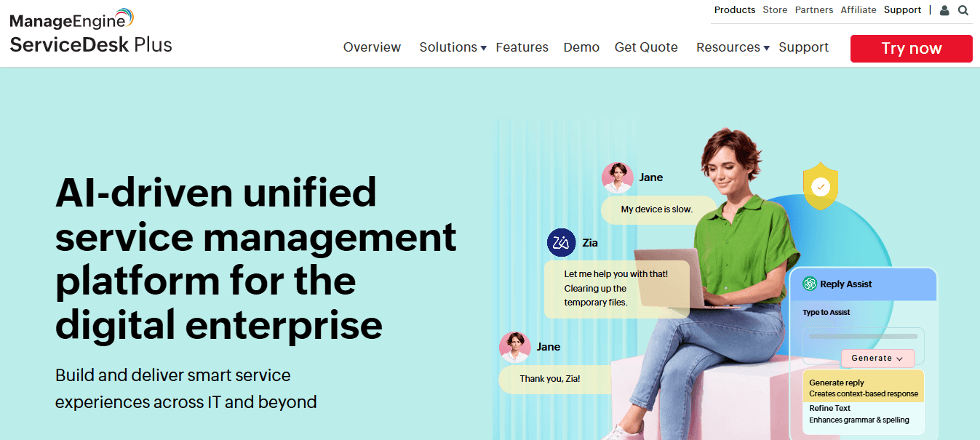Open the Get Quote link
The height and width of the screenshot is (440, 980).
pyautogui.click(x=645, y=47)
